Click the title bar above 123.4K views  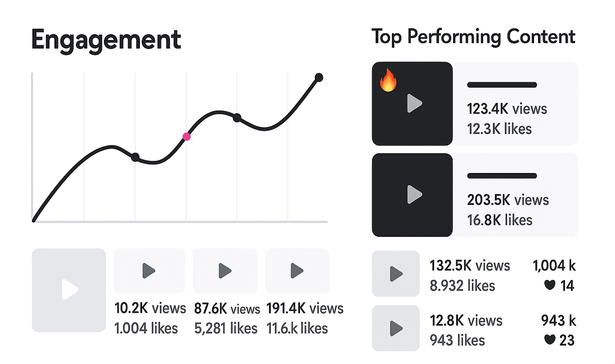(502, 85)
